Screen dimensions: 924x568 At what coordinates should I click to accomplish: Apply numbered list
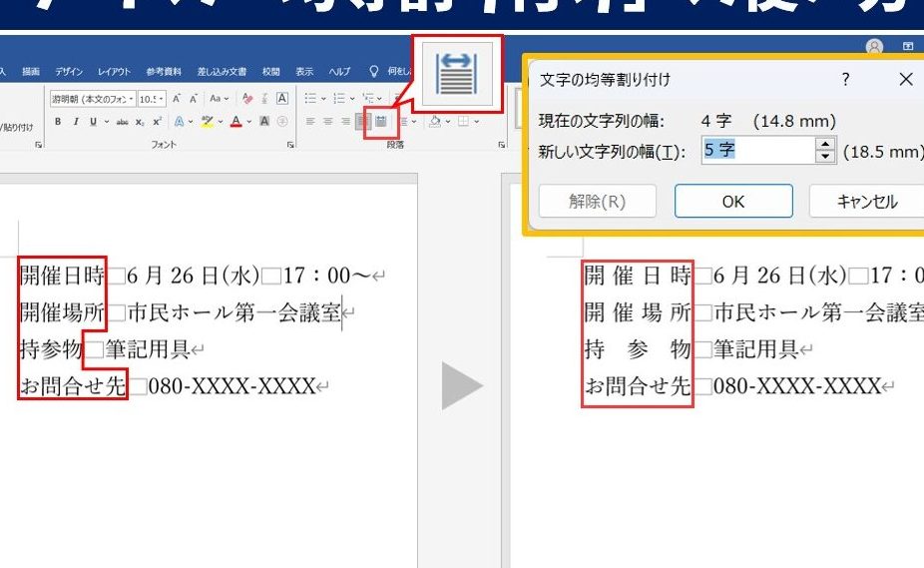tap(339, 99)
